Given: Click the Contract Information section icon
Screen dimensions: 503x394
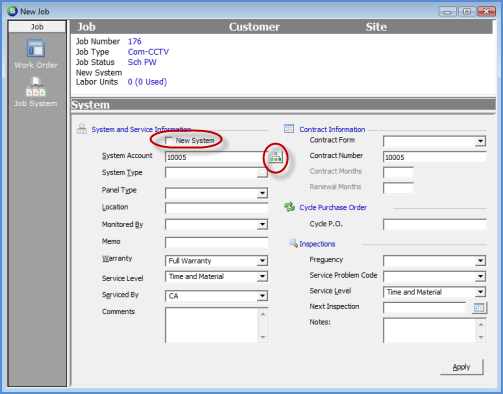Looking at the screenshot, I should 289,129.
